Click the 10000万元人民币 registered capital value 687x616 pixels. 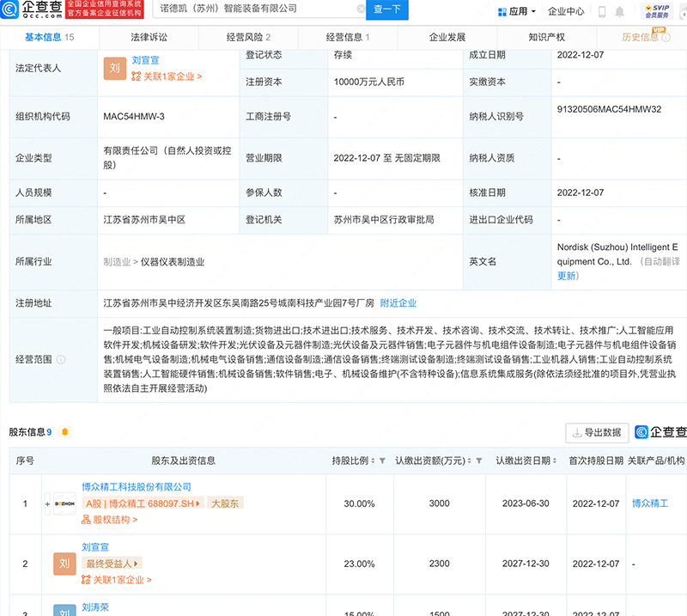click(x=369, y=82)
